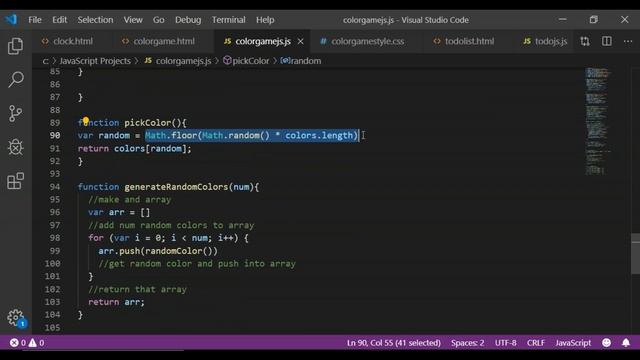Click on 'var arr = []' line
Screen dimensions: 640x360
coord(119,212)
